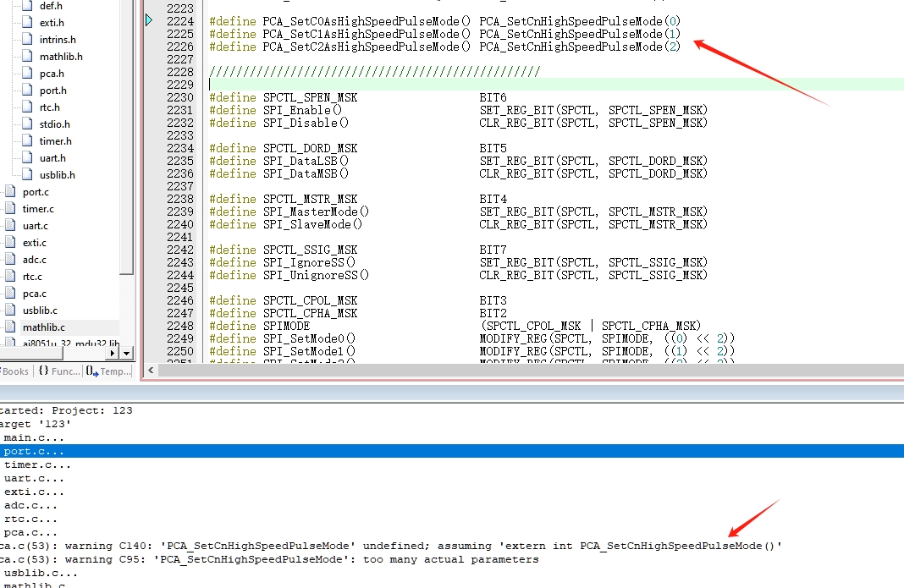The width and height of the screenshot is (904, 588).
Task: Open the Books tab in the project panel
Action: 15,371
